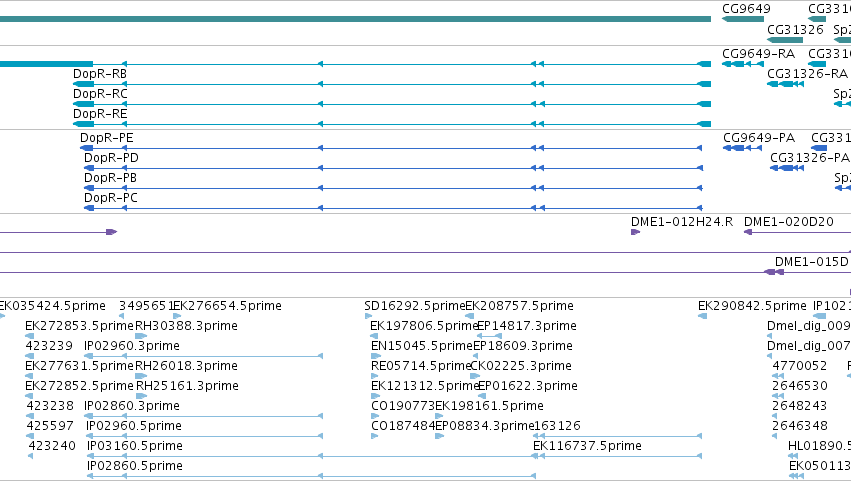The width and height of the screenshot is (851, 481).
Task: Click the small purple glyph under DME1-012H24.R
Action: 636,232
